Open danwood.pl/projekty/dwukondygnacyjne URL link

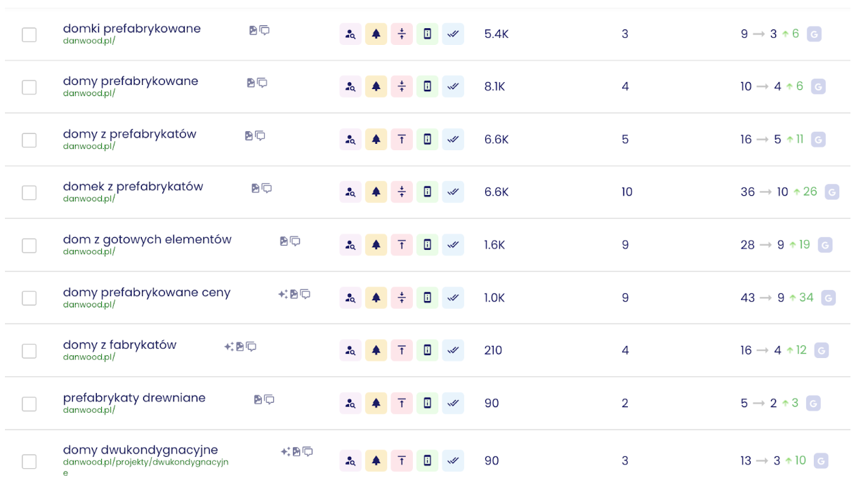click(145, 463)
